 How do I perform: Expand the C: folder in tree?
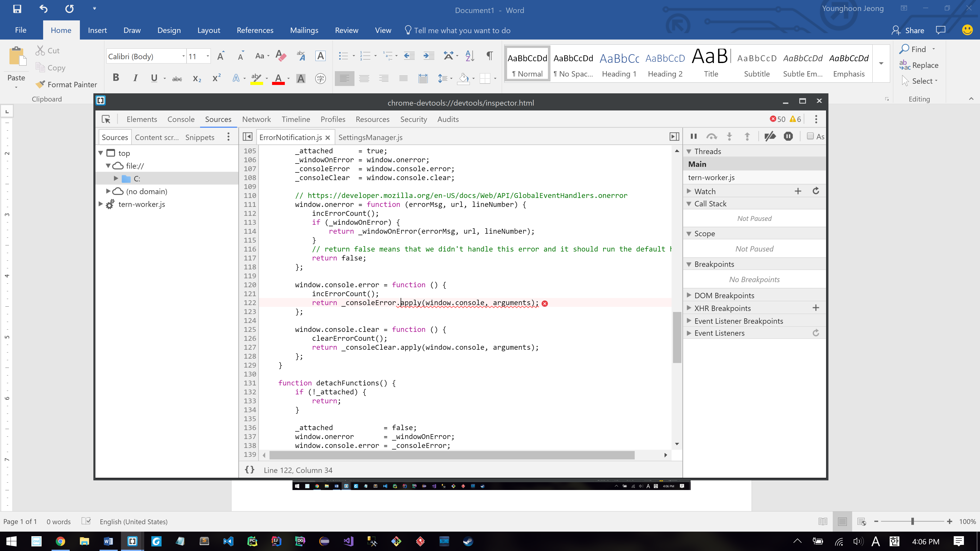click(x=116, y=178)
